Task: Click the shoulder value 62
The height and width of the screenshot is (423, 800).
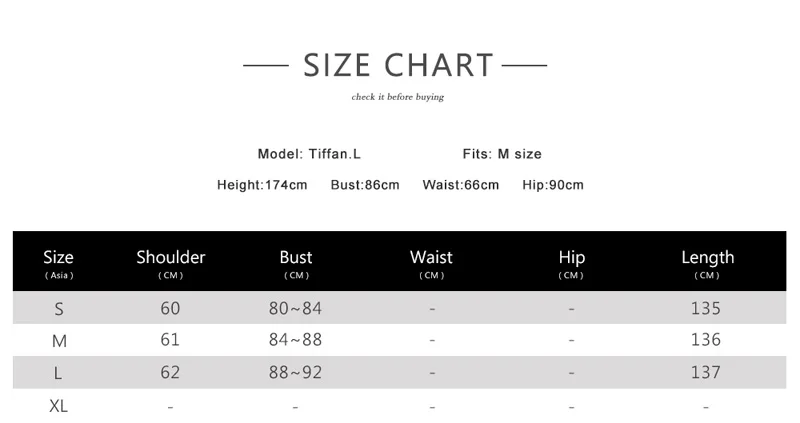Action: pyautogui.click(x=170, y=372)
